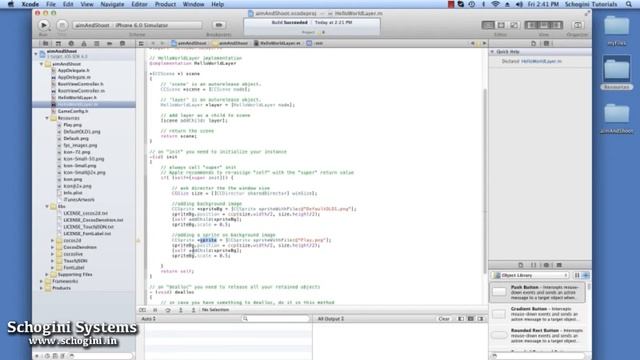Screen dimensions: 640x360
Task: Select Info.plist file
Action: click(x=73, y=193)
